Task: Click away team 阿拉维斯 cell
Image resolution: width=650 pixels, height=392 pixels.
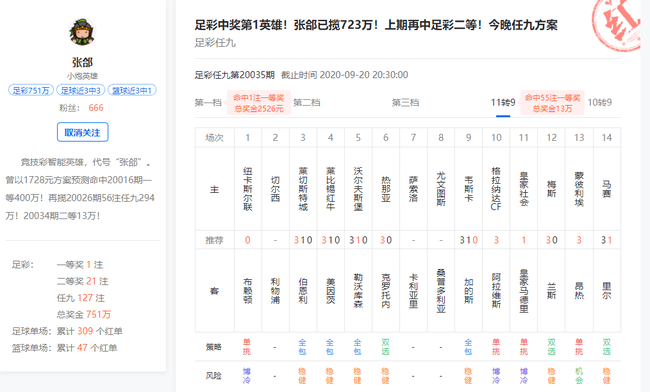Action: [496, 291]
